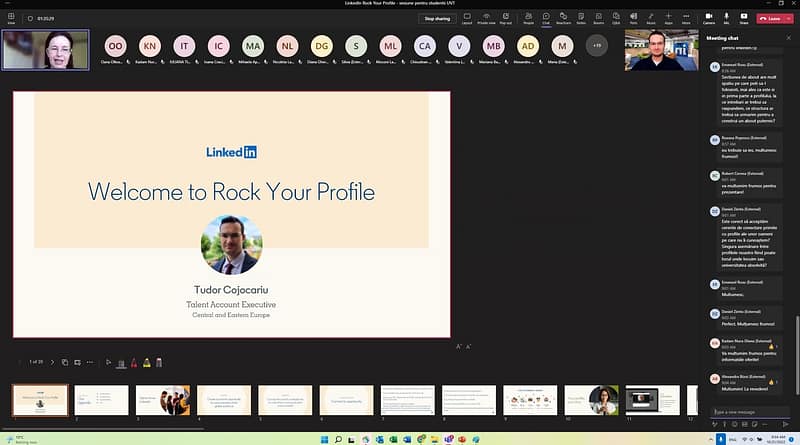This screenshot has width=800, height=445.
Task: Open the overflow participants +19 bubble
Action: [x=597, y=45]
